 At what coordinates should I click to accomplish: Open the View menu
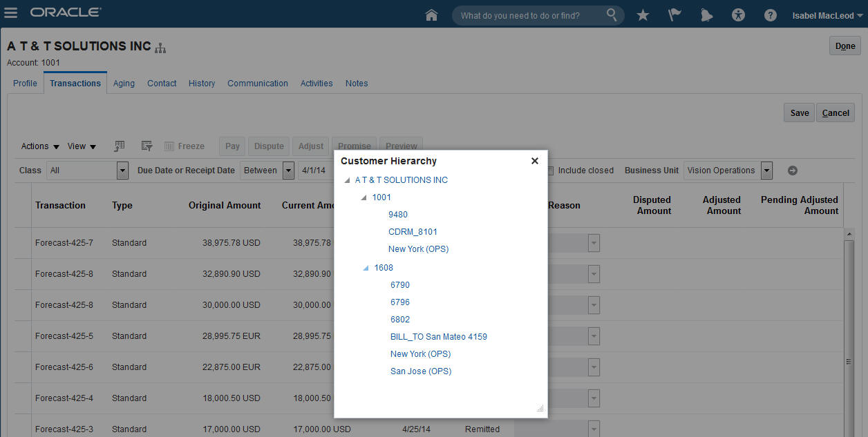[x=82, y=146]
